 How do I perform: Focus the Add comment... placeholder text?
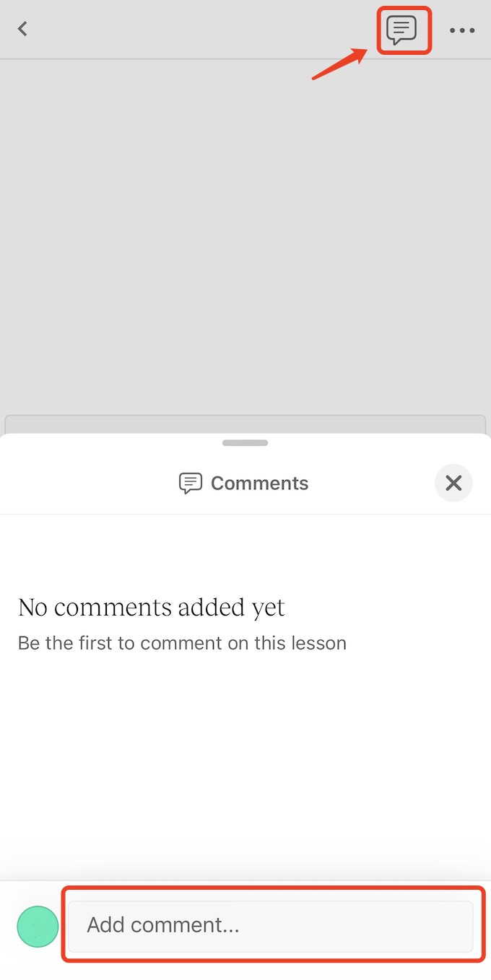pos(163,925)
